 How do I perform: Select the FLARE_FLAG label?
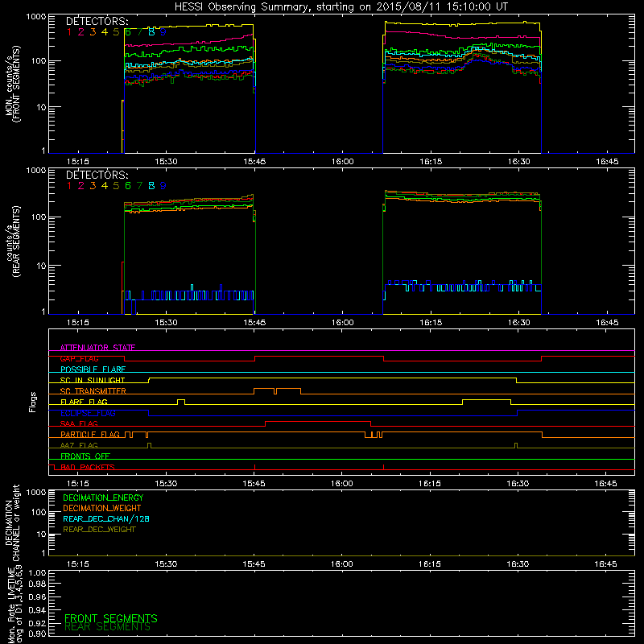[84, 402]
